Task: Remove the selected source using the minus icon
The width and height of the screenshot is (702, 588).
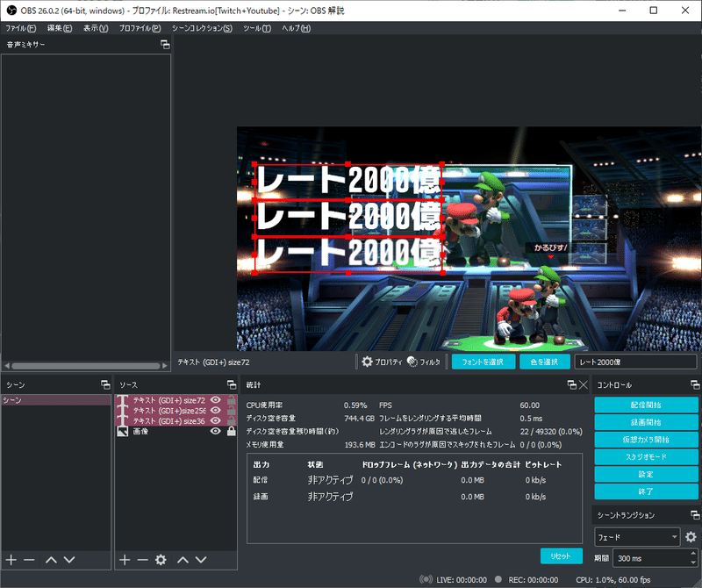Action: coord(143,560)
